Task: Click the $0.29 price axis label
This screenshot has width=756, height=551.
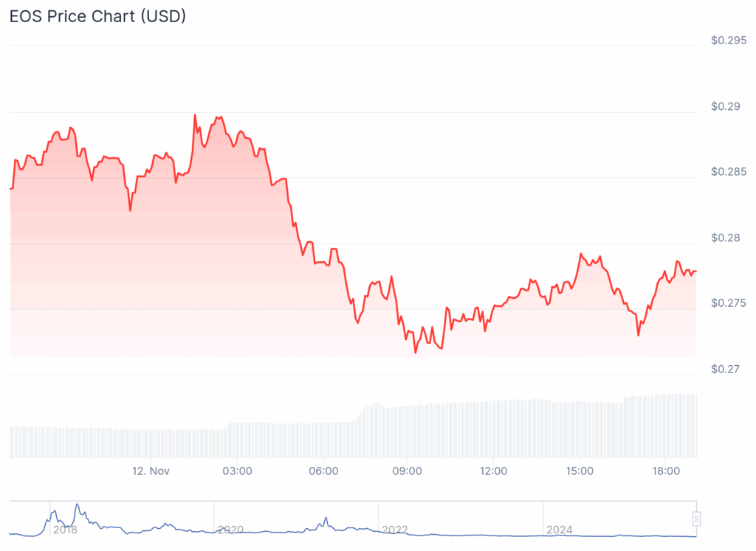Action: pyautogui.click(x=725, y=106)
